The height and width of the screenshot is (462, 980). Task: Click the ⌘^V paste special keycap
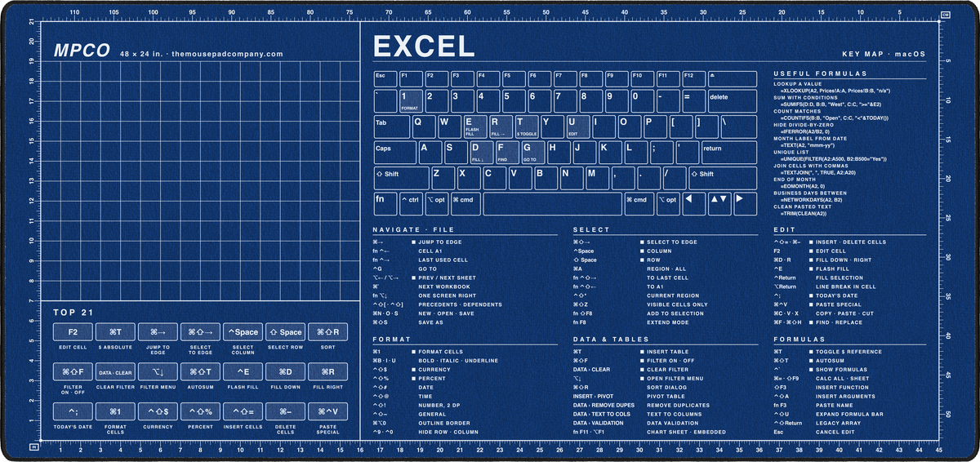327,411
